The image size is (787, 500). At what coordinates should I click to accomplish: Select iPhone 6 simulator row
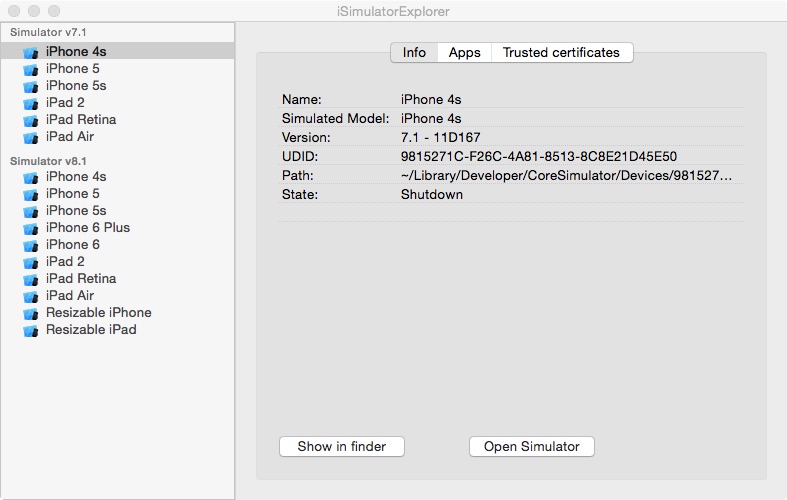117,244
